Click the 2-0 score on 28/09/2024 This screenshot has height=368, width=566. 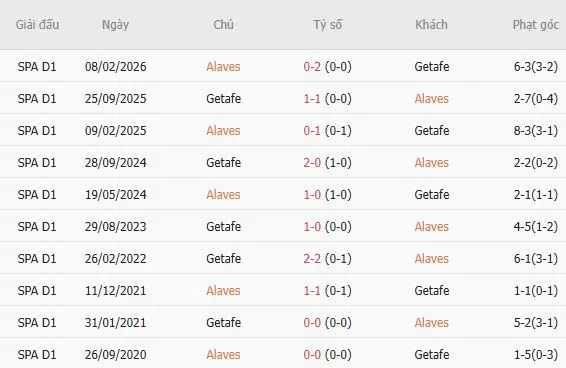point(312,163)
